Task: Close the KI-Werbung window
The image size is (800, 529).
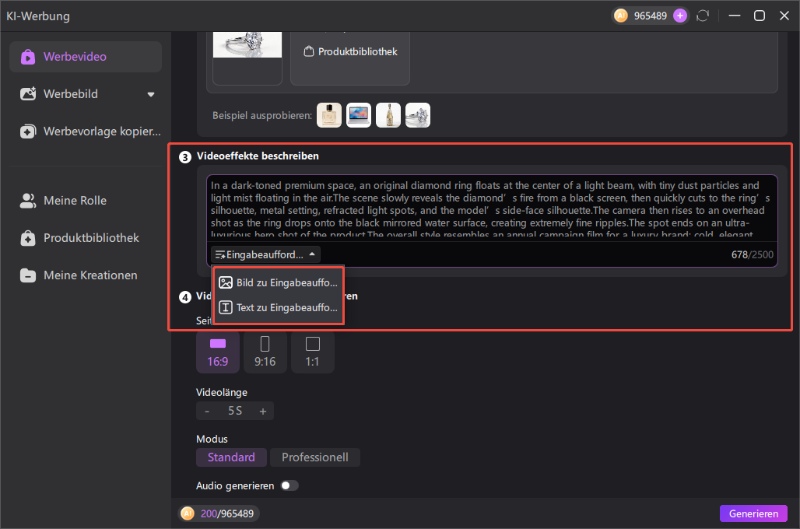Action: click(784, 16)
